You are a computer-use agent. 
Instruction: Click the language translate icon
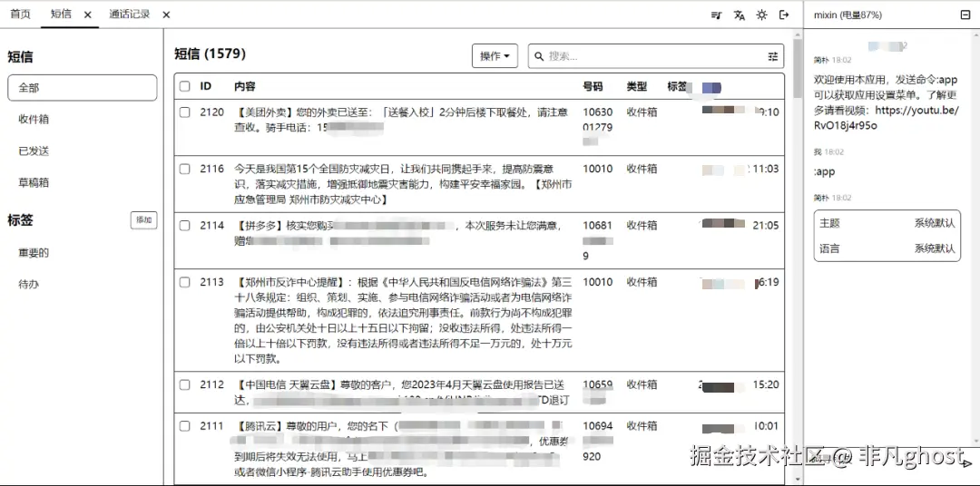coord(740,15)
